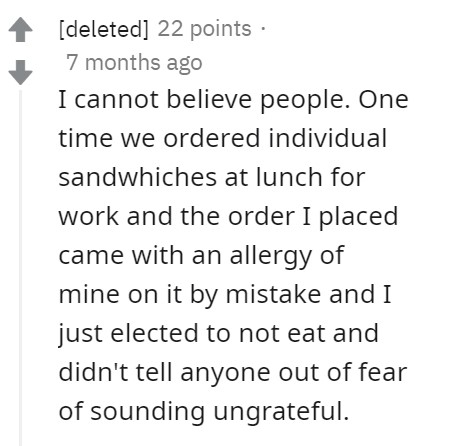Open the '7 months ago' timestamp permalink

(x=134, y=62)
